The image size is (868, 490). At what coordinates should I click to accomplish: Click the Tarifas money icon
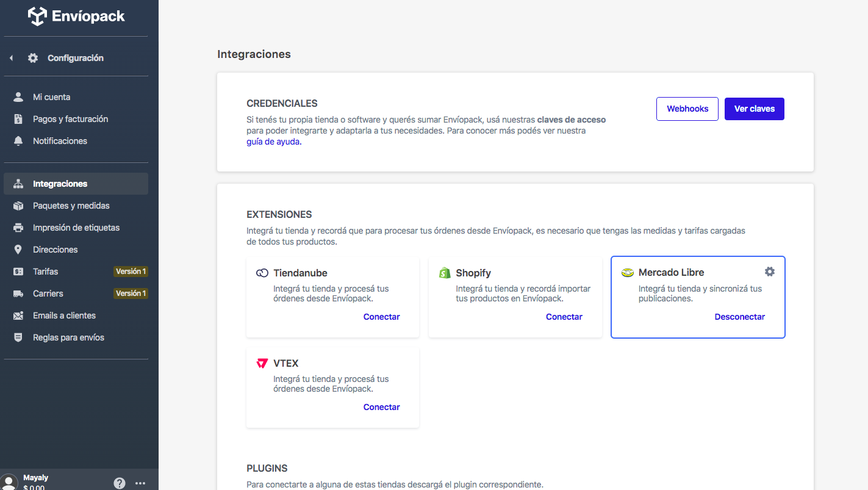point(18,272)
